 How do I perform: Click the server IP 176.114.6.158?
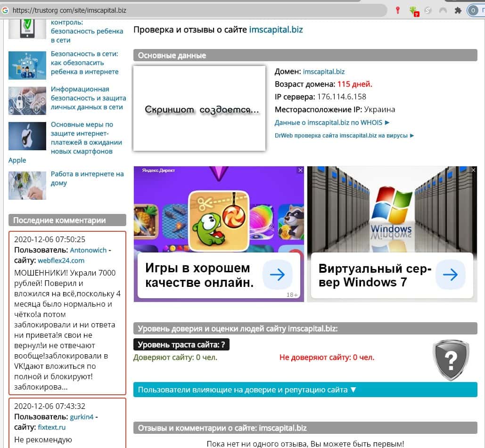(341, 97)
